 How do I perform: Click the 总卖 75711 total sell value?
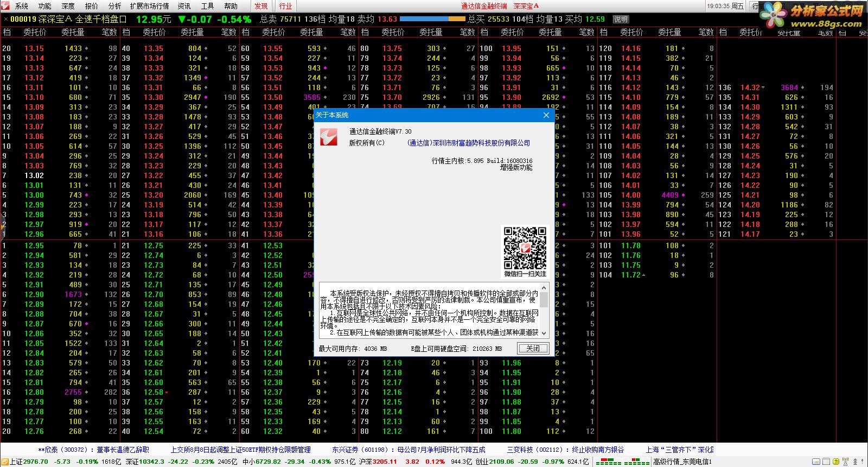pyautogui.click(x=280, y=19)
